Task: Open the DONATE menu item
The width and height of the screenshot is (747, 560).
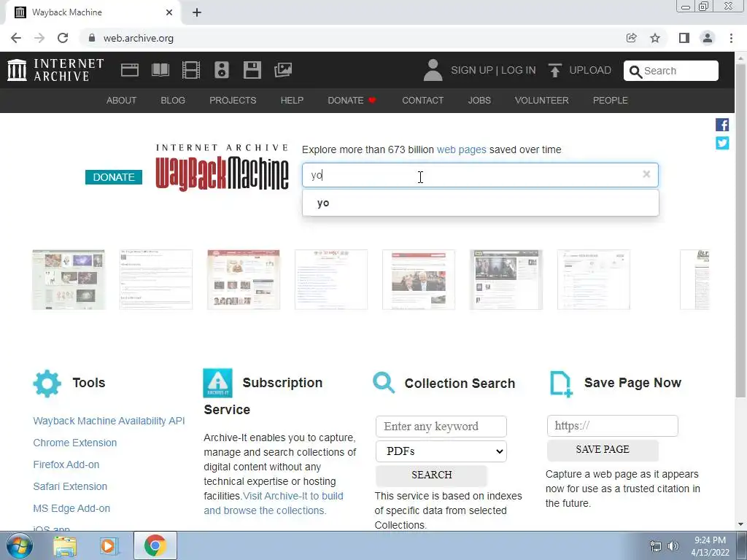Action: click(x=352, y=101)
